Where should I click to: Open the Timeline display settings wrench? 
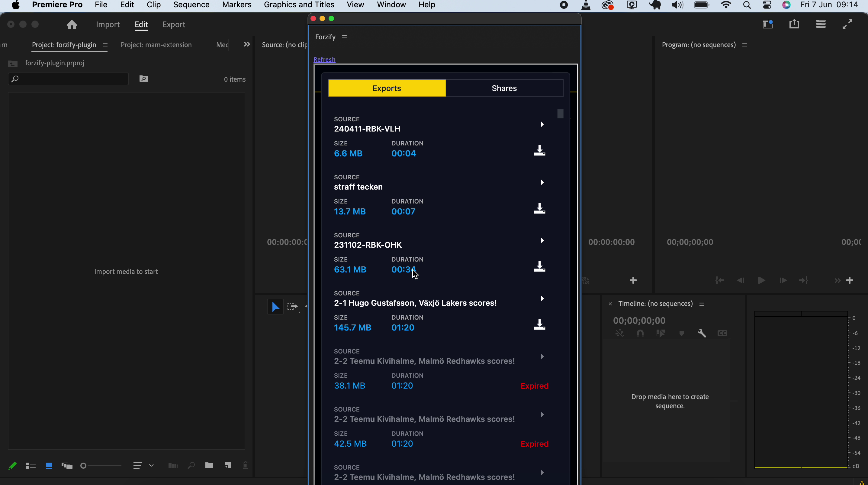[x=702, y=334]
